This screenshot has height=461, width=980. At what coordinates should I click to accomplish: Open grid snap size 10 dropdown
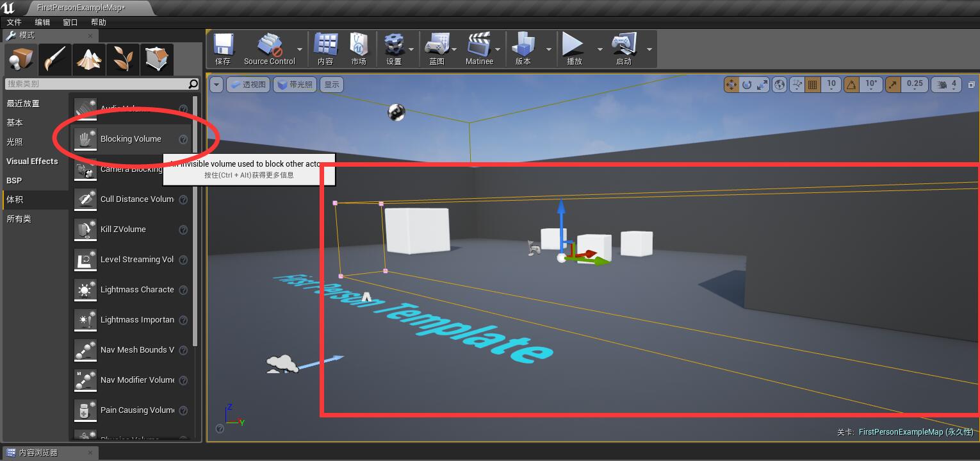click(831, 84)
